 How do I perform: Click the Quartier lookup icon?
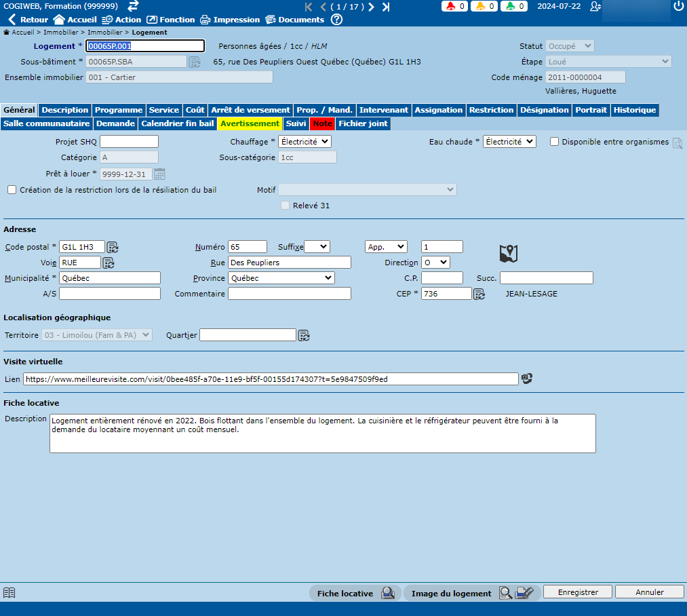point(304,335)
